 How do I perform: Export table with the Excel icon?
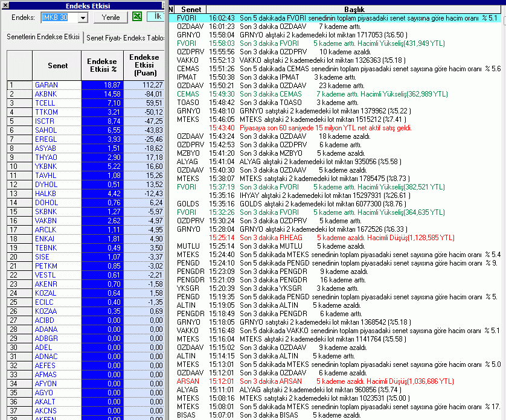pyautogui.click(x=137, y=17)
